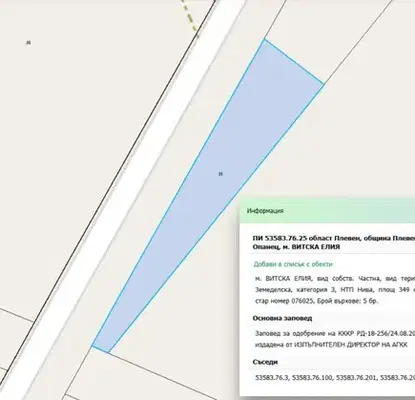
Task: Click the yellow dashed boundary line
Action: click(189, 16)
